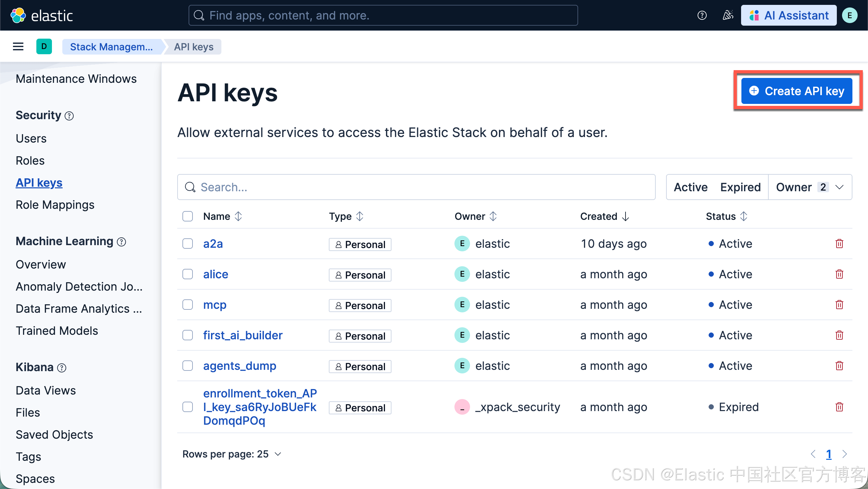Click the hamburger navigation menu icon
868x489 pixels.
[x=18, y=46]
